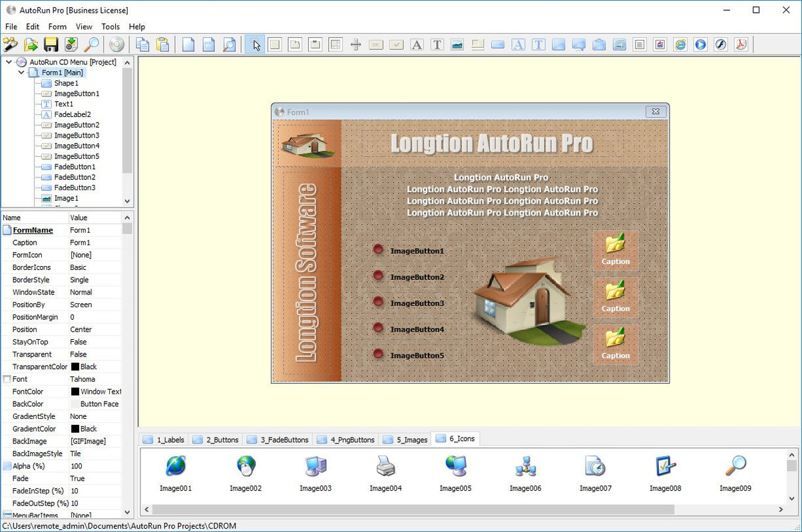Click the open project folder icon
Image resolution: width=802 pixels, height=532 pixels.
(x=31, y=45)
